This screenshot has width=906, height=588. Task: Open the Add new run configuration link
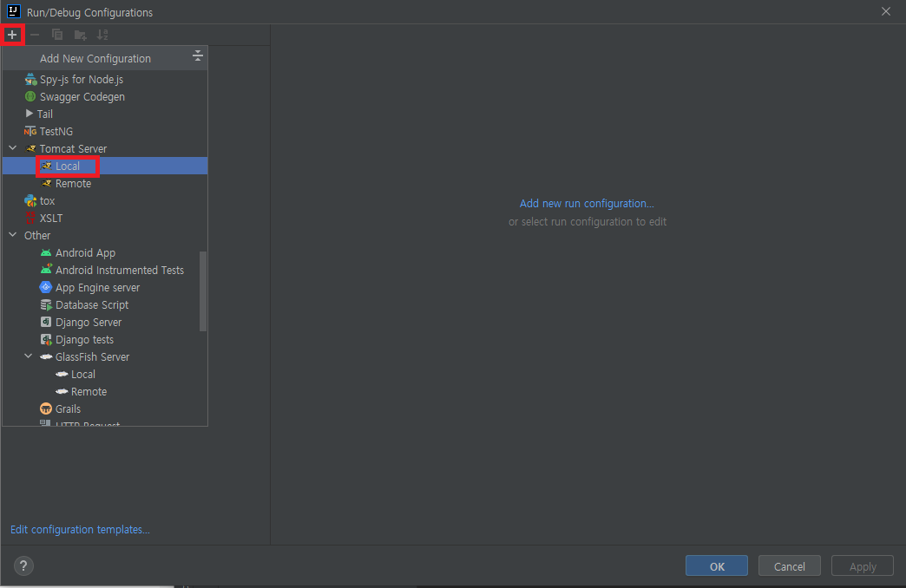tap(587, 203)
